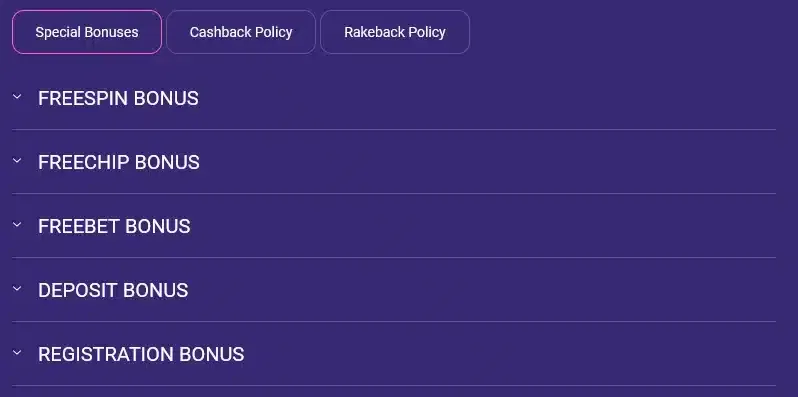The width and height of the screenshot is (798, 397).
Task: Click empty space in FREECHIP BONUS row
Action: [x=483, y=162]
